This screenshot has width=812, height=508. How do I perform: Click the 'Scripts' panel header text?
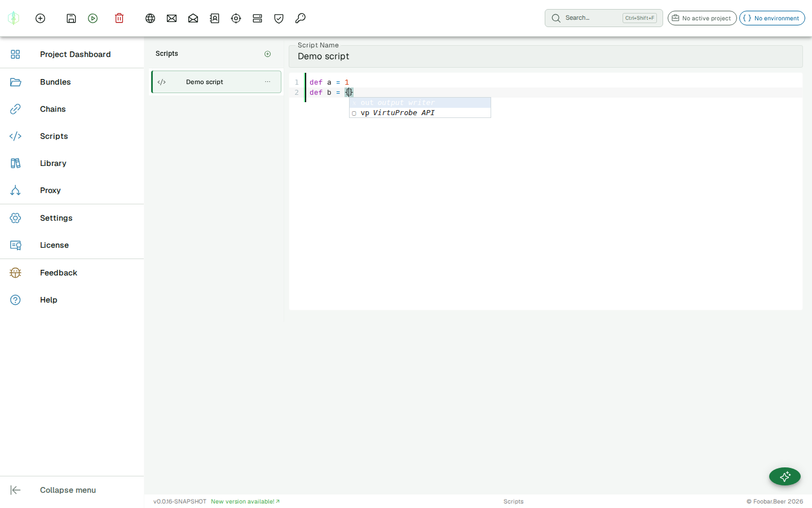[x=167, y=54]
